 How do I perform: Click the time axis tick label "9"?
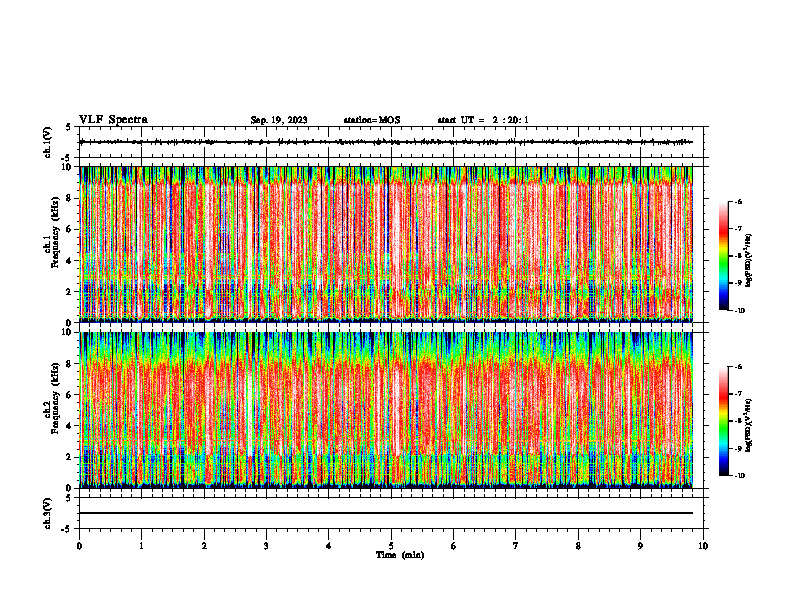click(640, 546)
